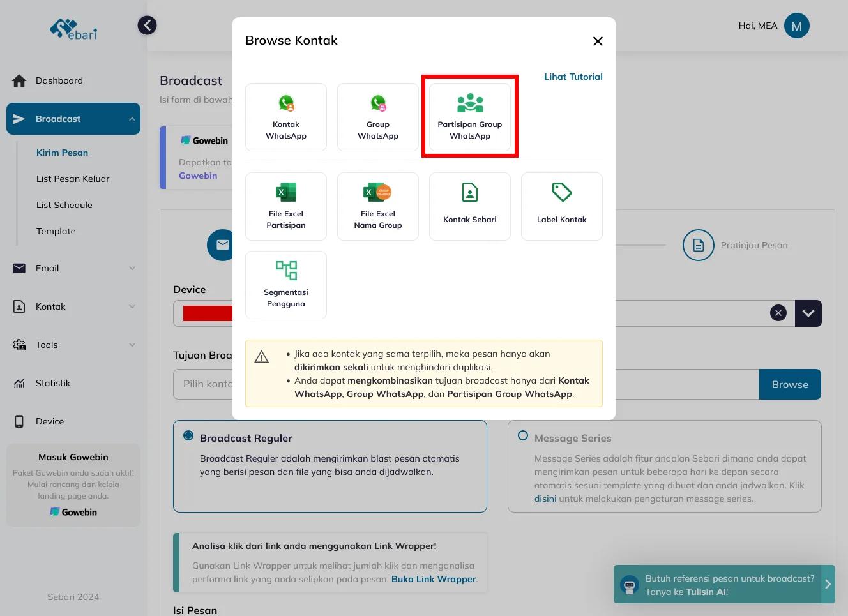
Task: Open Dashboard from sidebar
Action: (73, 80)
